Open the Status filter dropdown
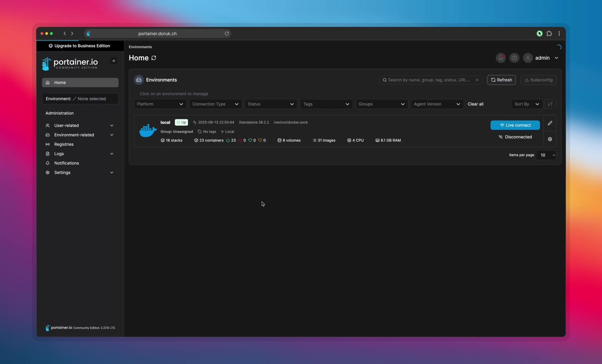Image resolution: width=602 pixels, height=364 pixels. (271, 104)
